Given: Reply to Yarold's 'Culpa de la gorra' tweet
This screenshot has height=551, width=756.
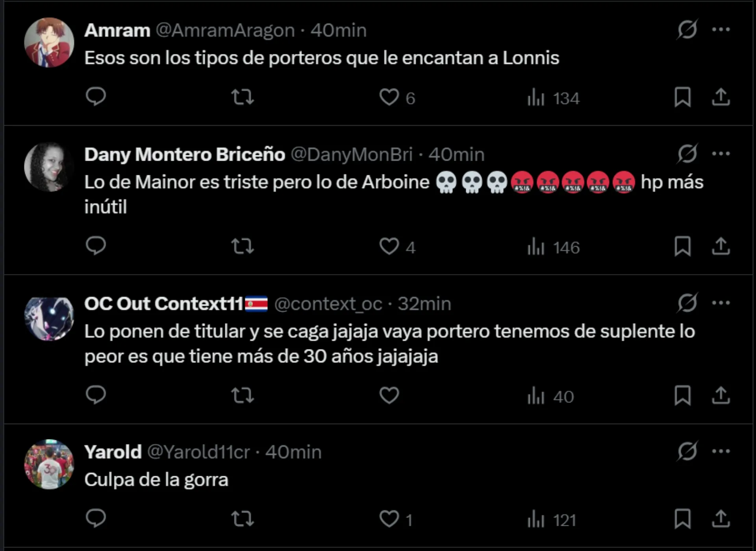Looking at the screenshot, I should pyautogui.click(x=96, y=518).
